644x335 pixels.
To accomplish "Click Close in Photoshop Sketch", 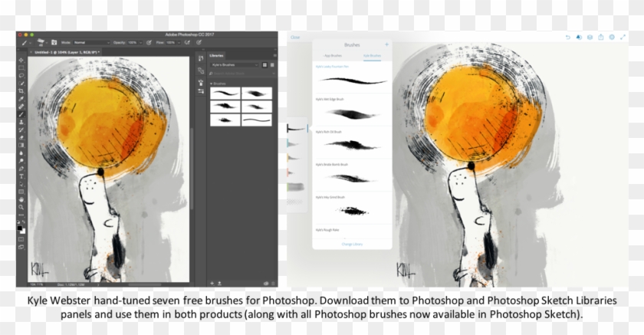I will [x=295, y=38].
